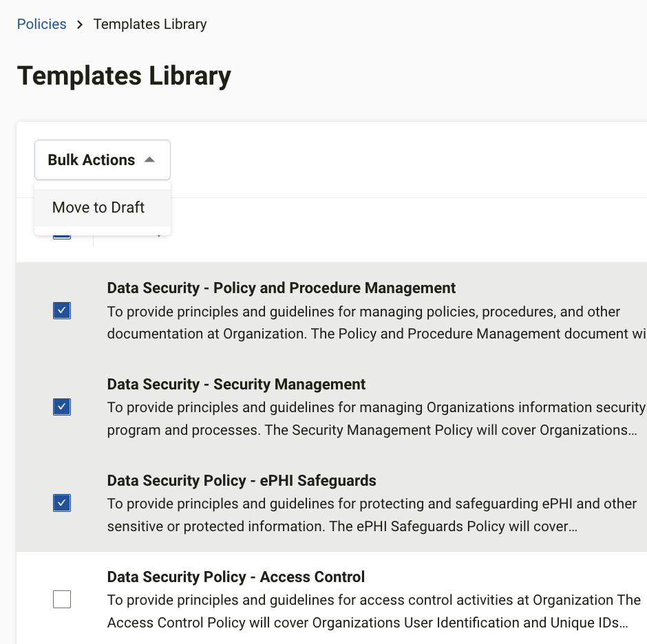
Task: Click the Templates Library breadcrumb text
Action: pos(150,24)
